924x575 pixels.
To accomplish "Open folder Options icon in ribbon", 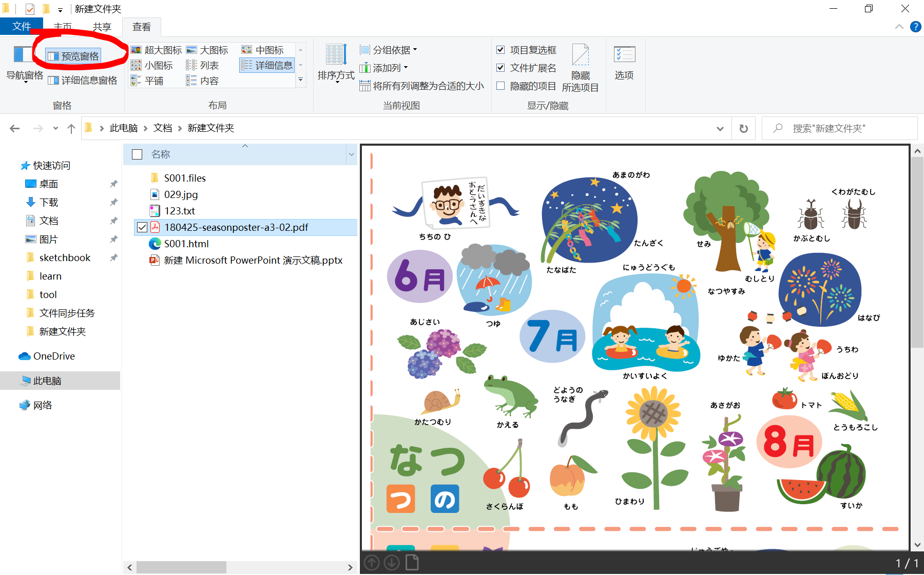I will click(x=624, y=55).
